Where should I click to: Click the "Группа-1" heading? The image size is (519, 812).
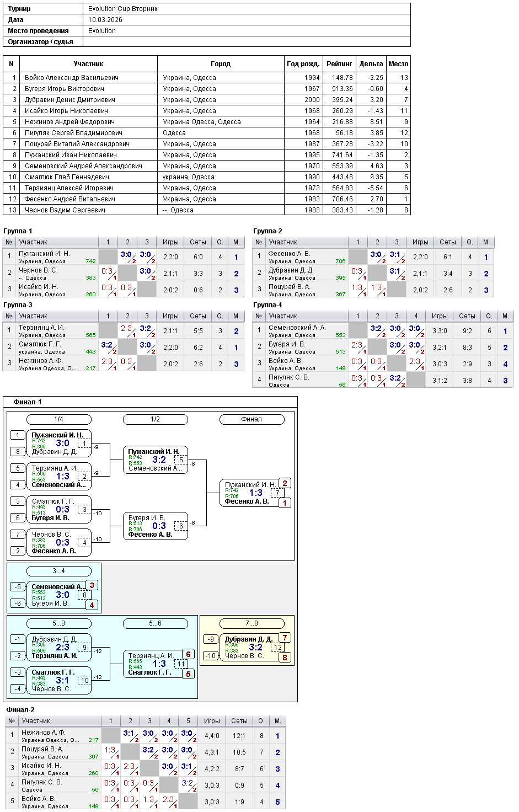click(x=18, y=231)
